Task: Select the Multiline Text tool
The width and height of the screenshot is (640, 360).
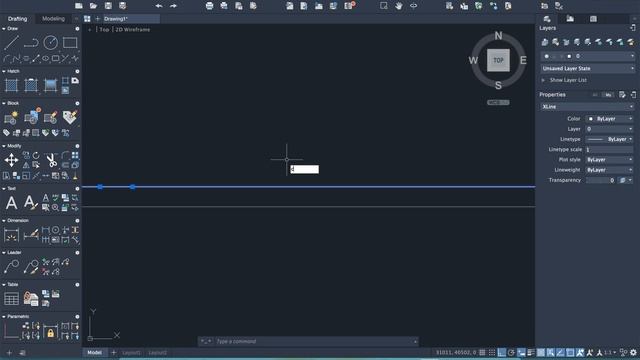Action: [x=11, y=202]
